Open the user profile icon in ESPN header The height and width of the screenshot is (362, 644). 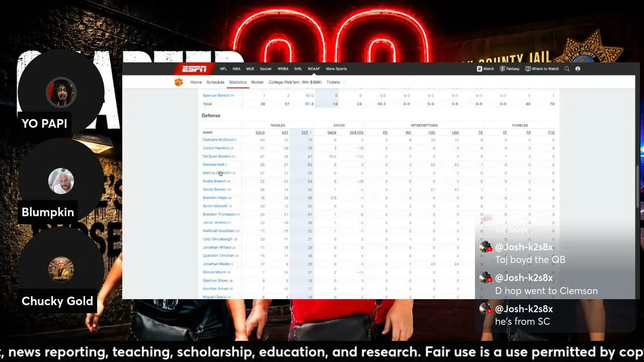click(x=578, y=69)
